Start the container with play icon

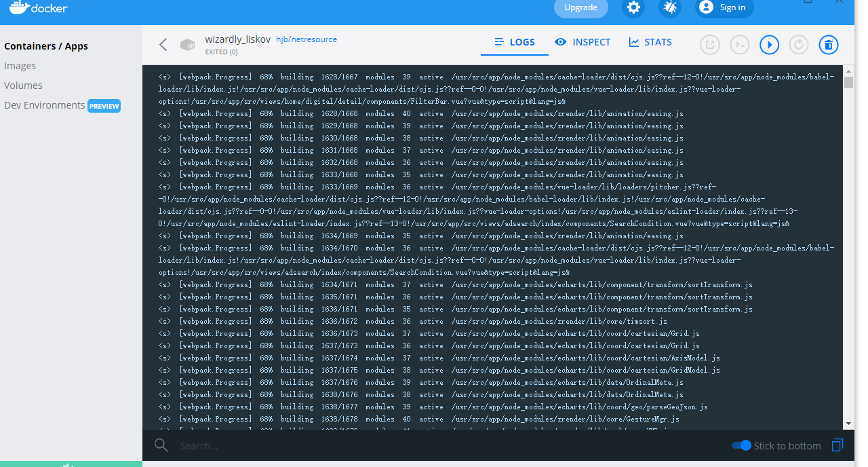(x=769, y=45)
